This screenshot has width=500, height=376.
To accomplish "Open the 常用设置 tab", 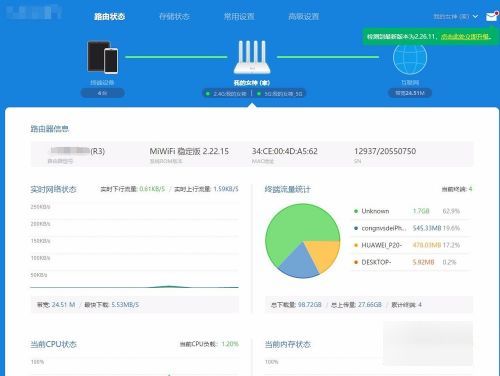I will [x=239, y=16].
